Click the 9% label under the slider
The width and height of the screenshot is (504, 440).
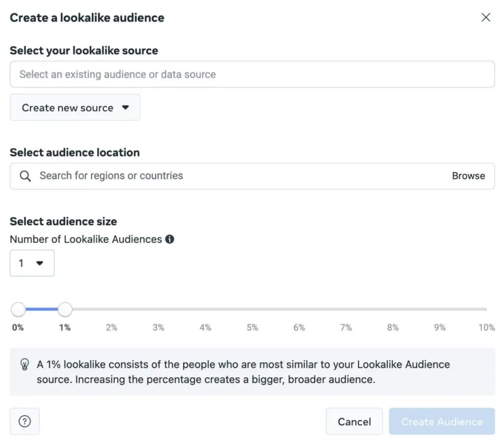pos(440,328)
